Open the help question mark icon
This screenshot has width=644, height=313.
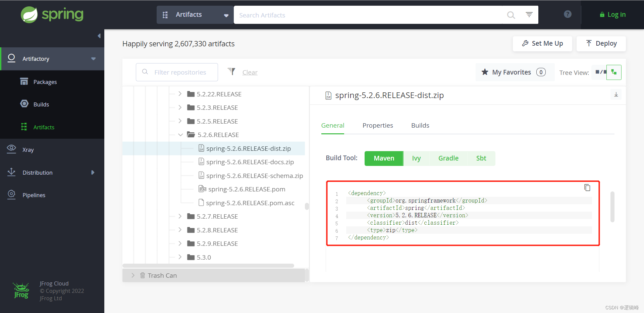click(568, 14)
